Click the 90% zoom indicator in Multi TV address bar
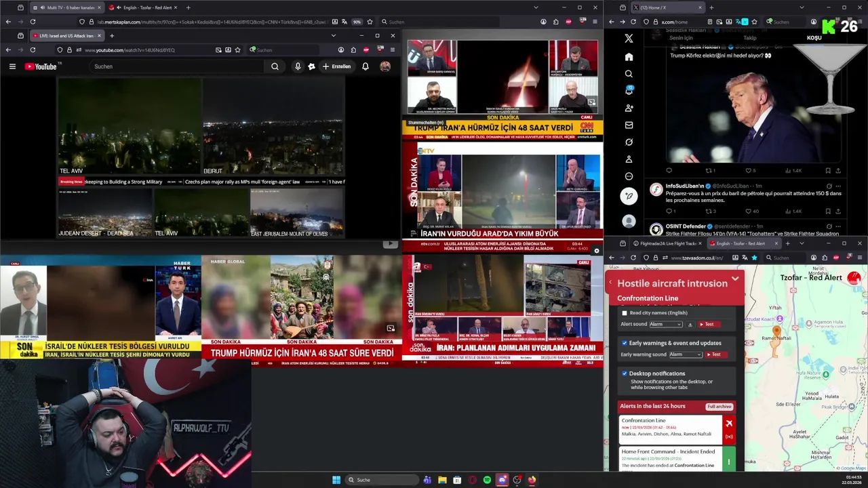 click(x=357, y=22)
